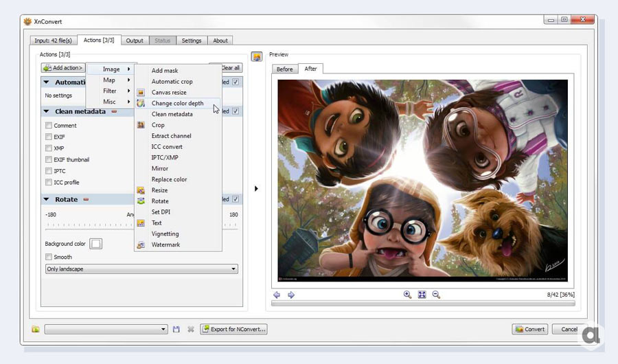Screen dimensions: 618x364
Task: Open script folder icon at bottom left
Action: (36, 329)
